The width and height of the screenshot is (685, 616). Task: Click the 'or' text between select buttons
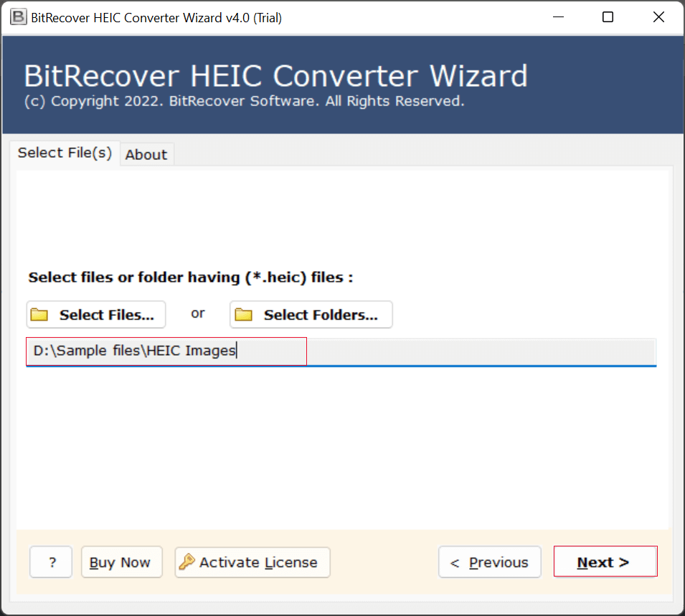pos(197,313)
